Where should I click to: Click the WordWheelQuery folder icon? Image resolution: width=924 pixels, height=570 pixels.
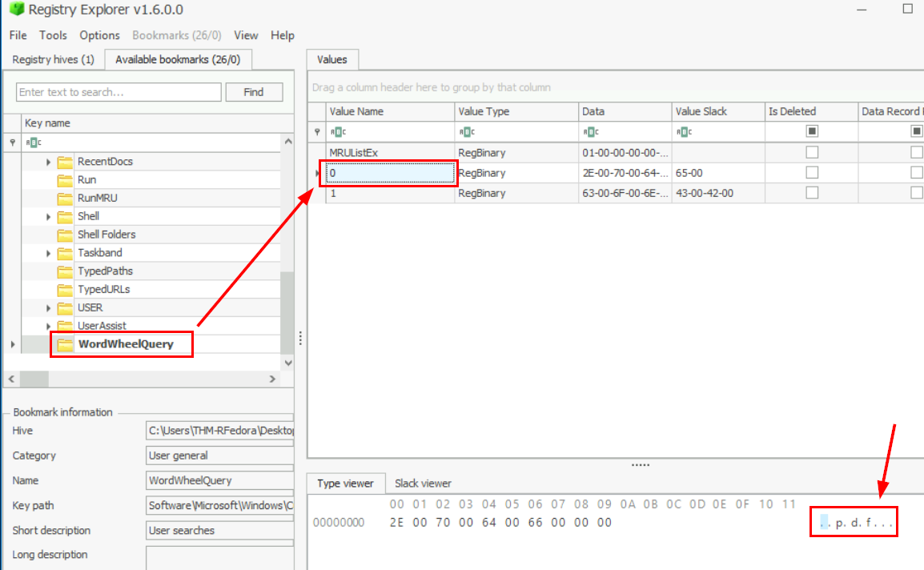click(x=66, y=344)
